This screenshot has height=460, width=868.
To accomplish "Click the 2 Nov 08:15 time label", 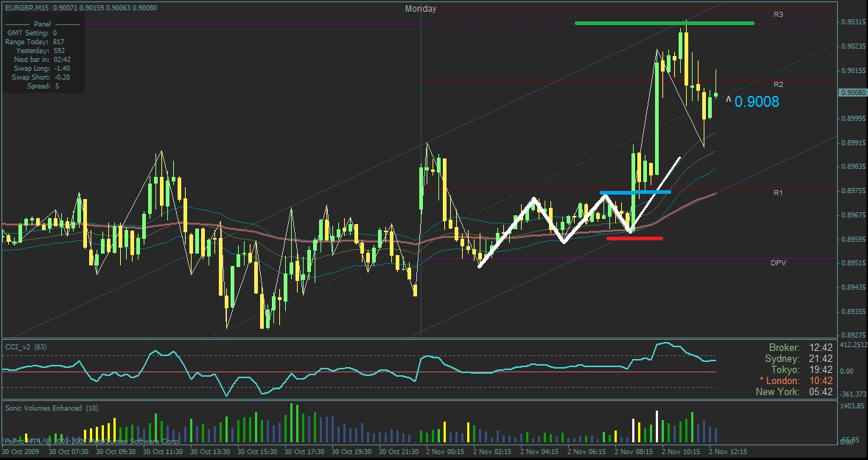I will click(x=634, y=452).
